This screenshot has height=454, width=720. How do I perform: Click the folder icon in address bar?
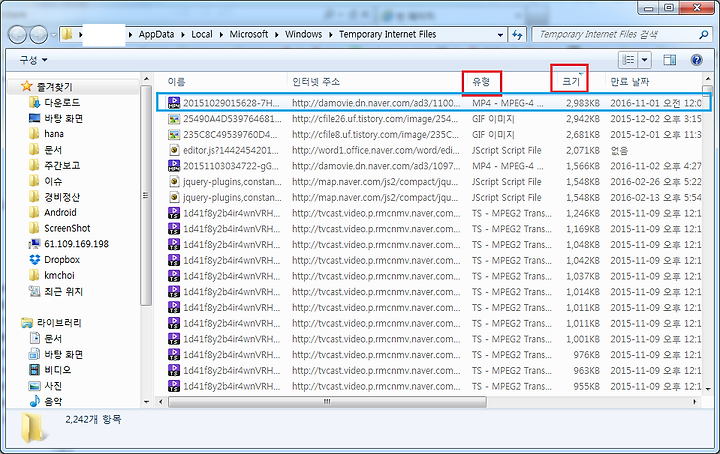[67, 34]
